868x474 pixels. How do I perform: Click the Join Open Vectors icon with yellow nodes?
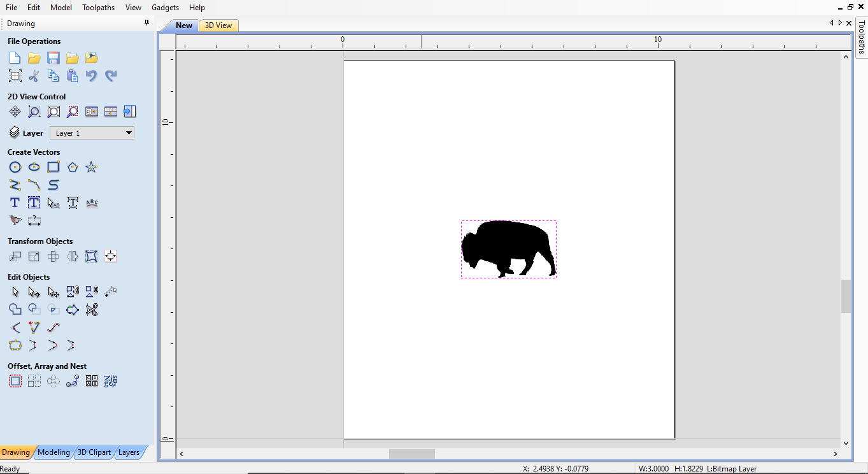[15, 345]
